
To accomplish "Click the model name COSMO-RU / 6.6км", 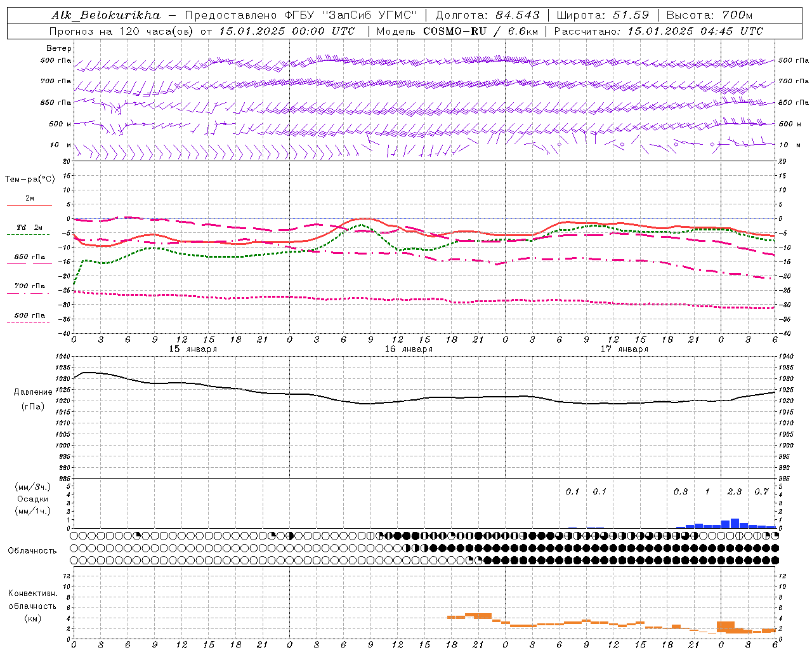I will coord(480,30).
